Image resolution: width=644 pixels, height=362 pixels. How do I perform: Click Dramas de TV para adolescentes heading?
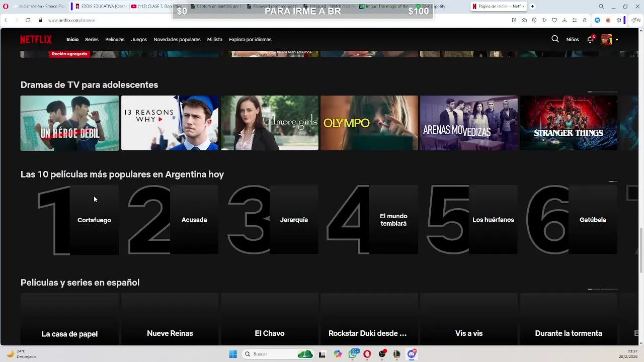tap(89, 85)
